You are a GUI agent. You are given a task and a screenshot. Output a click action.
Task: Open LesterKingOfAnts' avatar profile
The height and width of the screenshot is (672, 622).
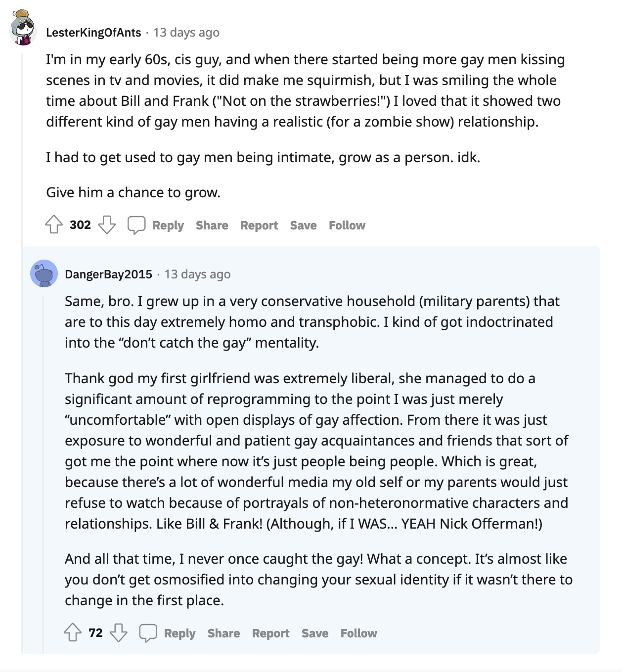click(x=23, y=27)
